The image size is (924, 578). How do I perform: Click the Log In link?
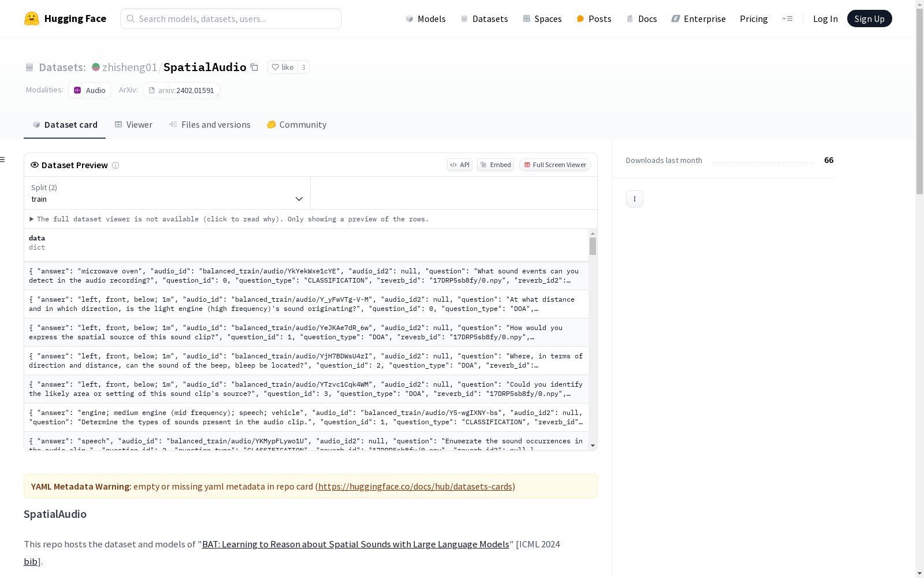[x=825, y=18]
